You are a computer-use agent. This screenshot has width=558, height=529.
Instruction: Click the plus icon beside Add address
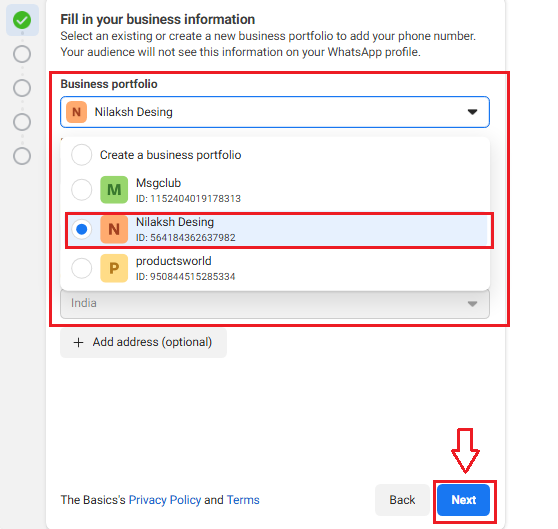pyautogui.click(x=78, y=342)
